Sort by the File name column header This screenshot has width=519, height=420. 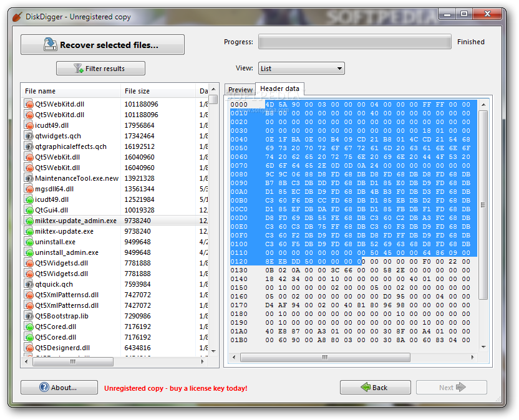point(71,91)
